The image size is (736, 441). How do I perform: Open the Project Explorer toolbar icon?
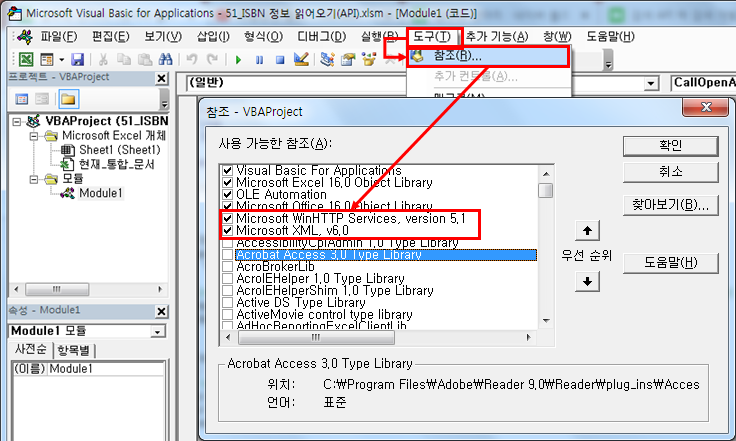coord(327,60)
